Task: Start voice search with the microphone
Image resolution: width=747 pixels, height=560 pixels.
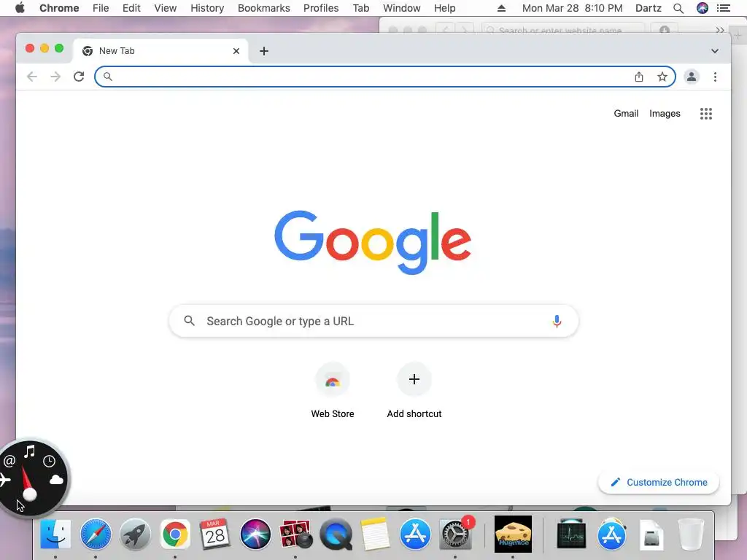Action: pos(557,322)
